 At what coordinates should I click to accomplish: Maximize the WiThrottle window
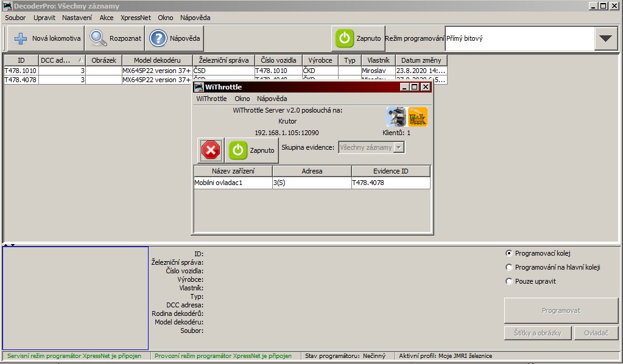(x=415, y=87)
